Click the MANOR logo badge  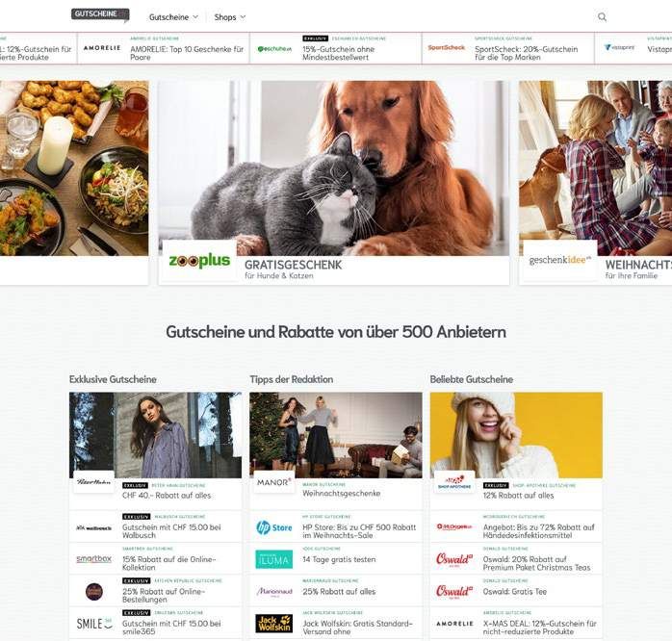(274, 482)
